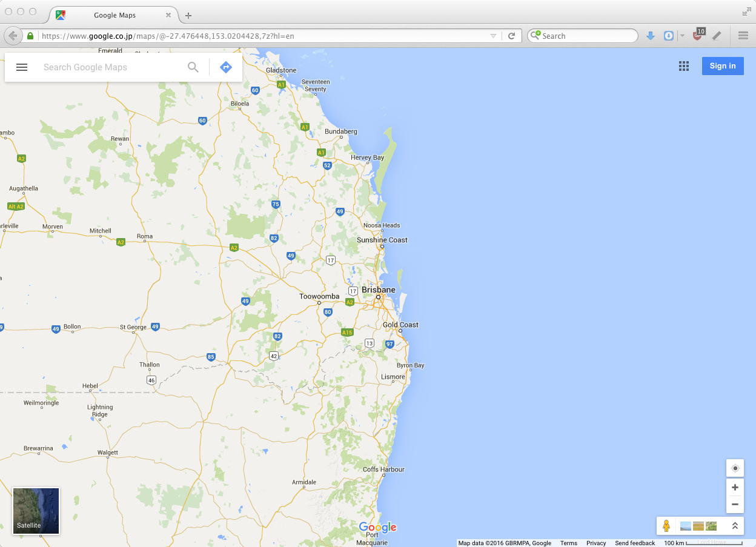
Task: Click the green padlock site identity icon
Action: 30,36
